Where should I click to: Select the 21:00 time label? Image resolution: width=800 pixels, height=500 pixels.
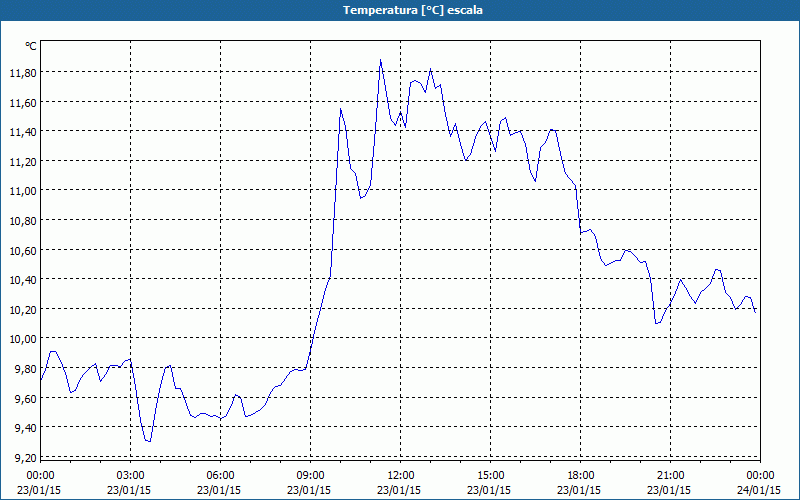[670, 476]
